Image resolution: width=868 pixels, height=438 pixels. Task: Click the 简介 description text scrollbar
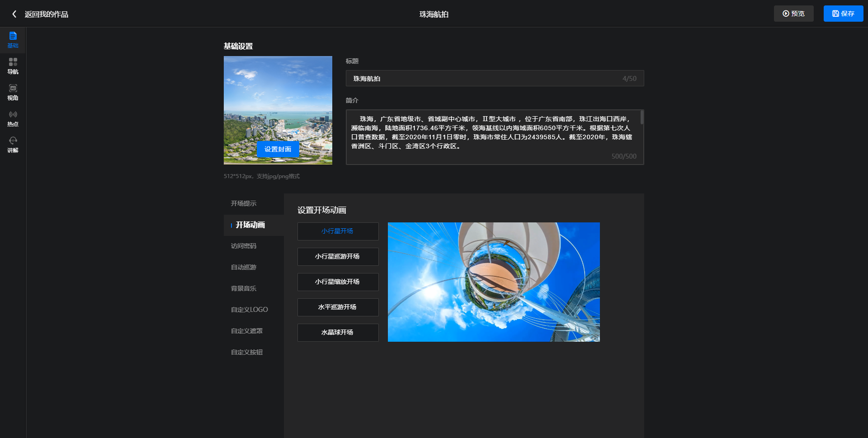642,118
